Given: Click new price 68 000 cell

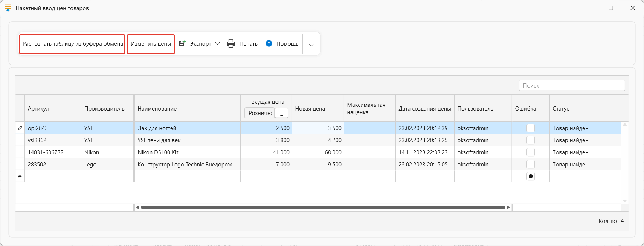Looking at the screenshot, I should tap(318, 152).
